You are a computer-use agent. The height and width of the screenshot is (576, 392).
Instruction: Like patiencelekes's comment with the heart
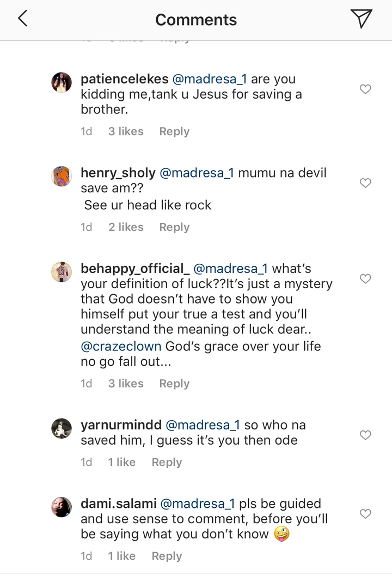(366, 89)
